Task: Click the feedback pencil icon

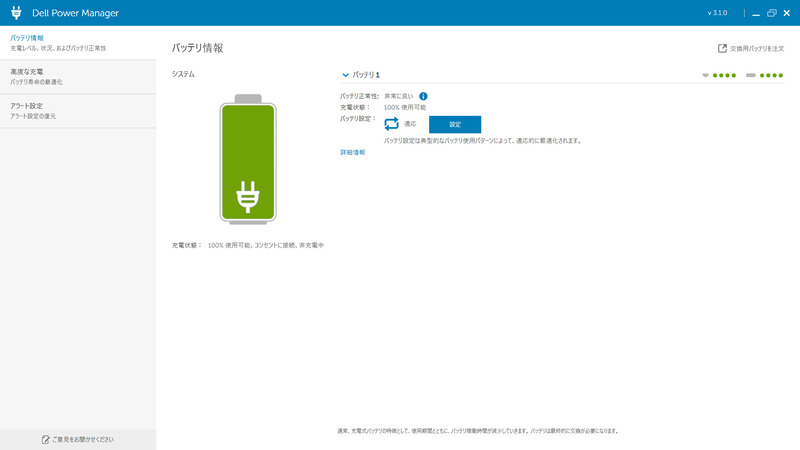Action: (x=45, y=439)
